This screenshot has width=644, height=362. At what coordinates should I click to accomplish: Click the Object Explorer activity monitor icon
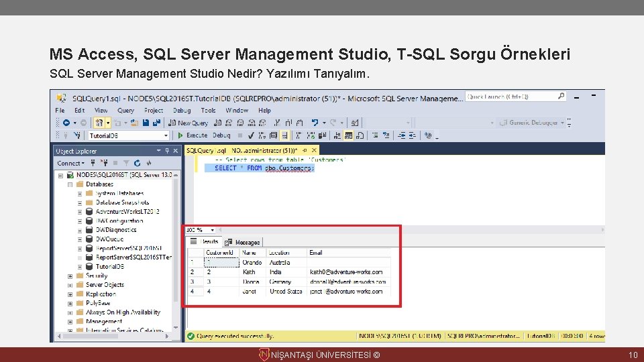(x=149, y=164)
